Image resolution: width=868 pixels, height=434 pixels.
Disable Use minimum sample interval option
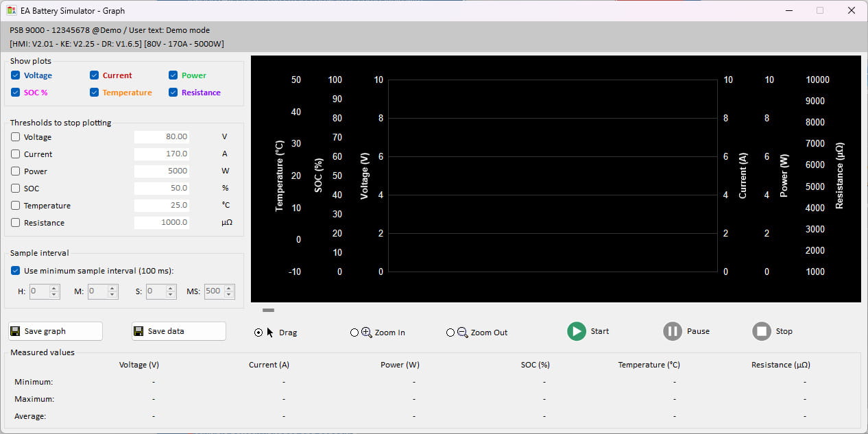16,271
